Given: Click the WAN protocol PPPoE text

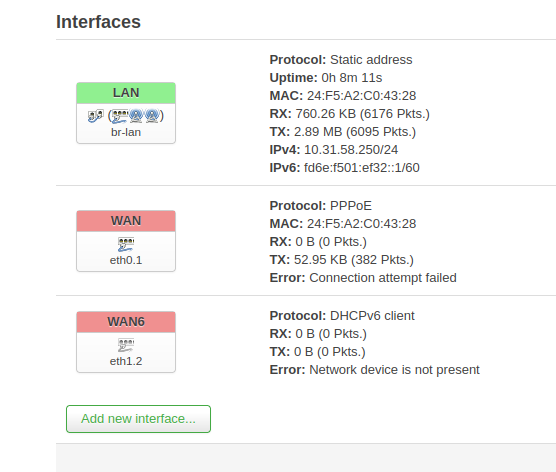Looking at the screenshot, I should tap(351, 206).
